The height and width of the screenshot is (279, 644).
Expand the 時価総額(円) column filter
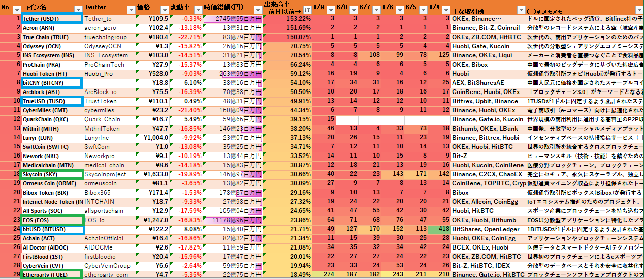pos(257,10)
